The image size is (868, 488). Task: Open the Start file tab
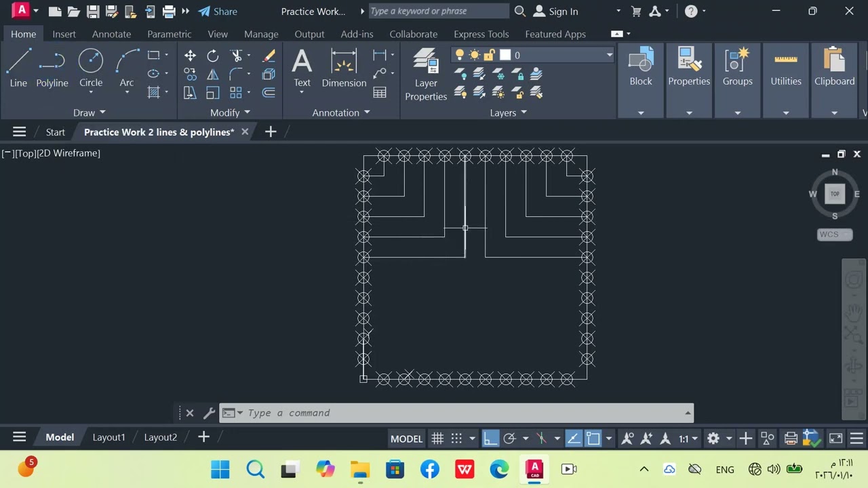tap(56, 132)
